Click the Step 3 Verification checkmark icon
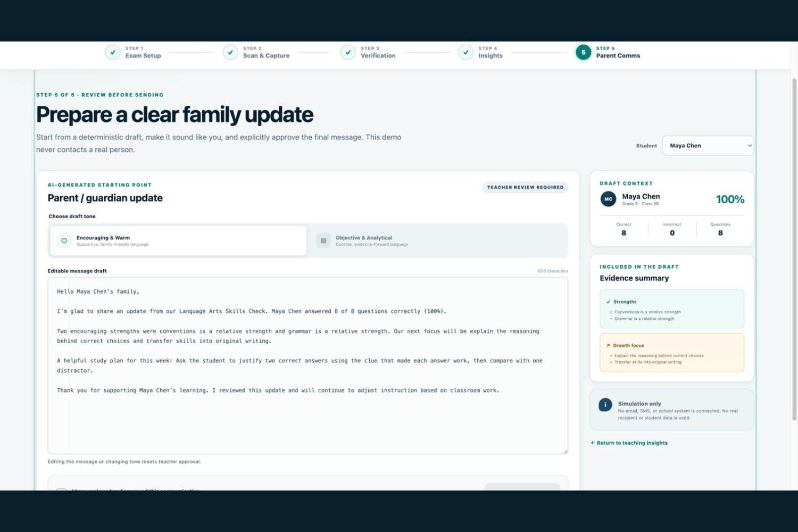 tap(348, 52)
